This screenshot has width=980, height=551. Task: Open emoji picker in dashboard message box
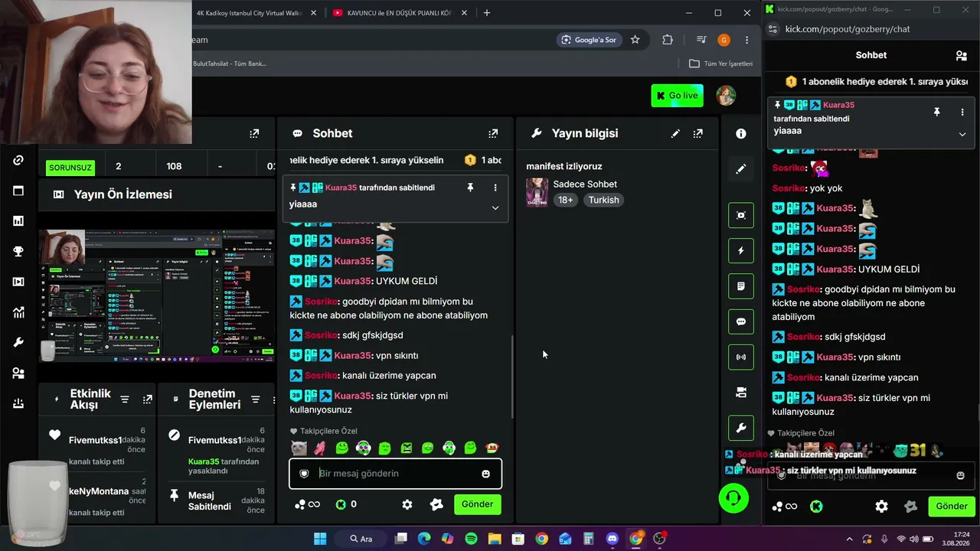(485, 474)
